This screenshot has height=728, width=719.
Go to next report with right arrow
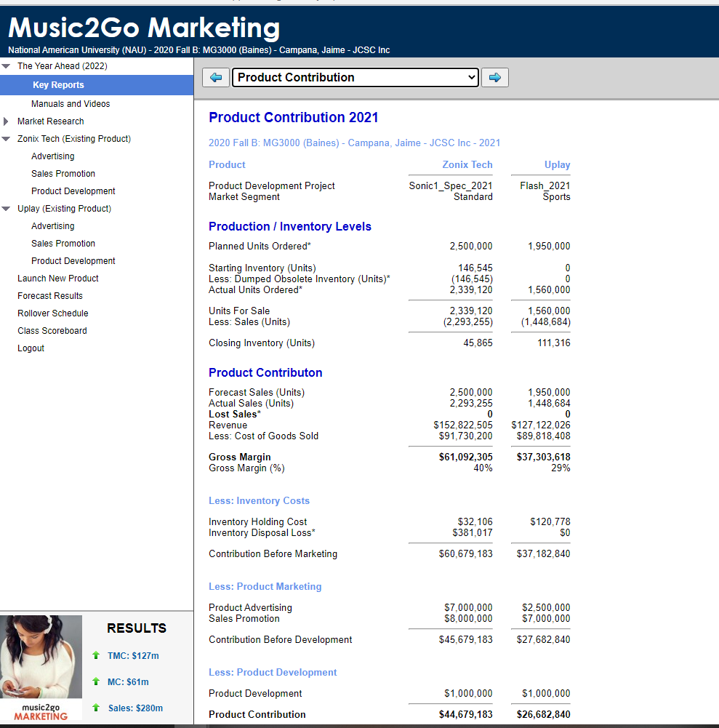[x=495, y=78]
